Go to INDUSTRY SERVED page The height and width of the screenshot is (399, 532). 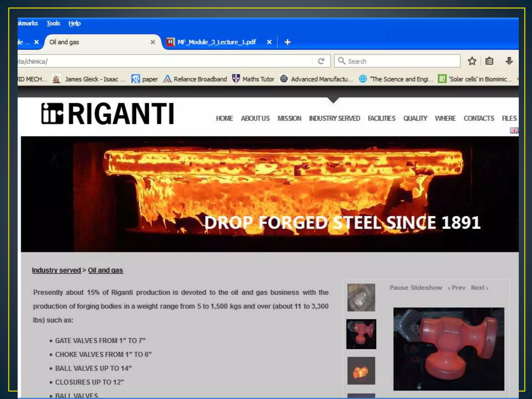click(334, 118)
